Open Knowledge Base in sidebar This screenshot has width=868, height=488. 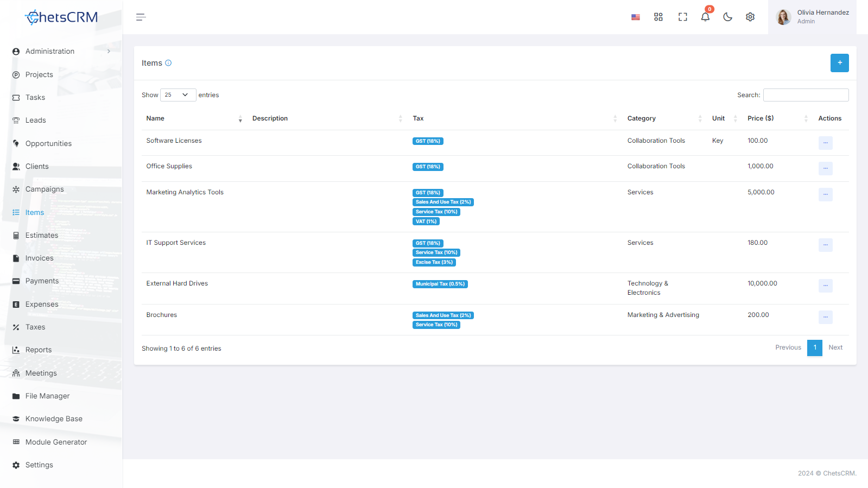[54, 419]
